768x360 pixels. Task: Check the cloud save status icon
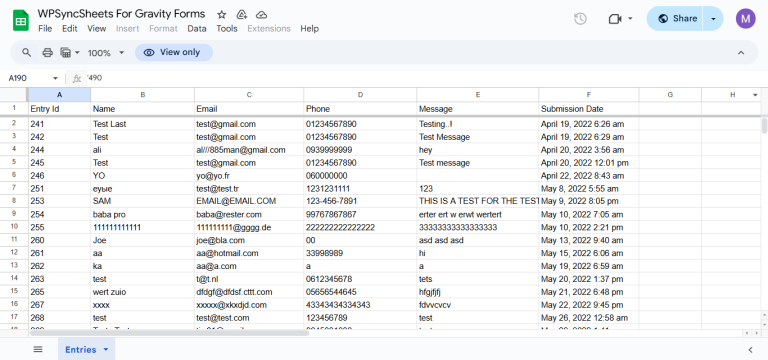(x=262, y=14)
